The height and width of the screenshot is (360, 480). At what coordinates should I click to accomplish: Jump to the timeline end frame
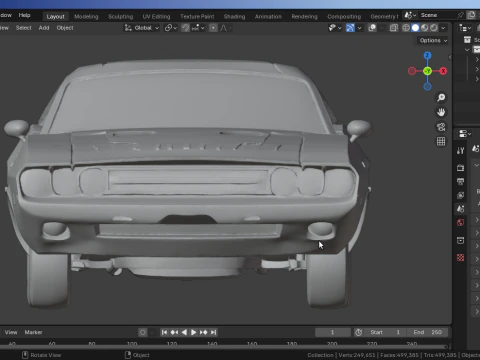tap(214, 332)
